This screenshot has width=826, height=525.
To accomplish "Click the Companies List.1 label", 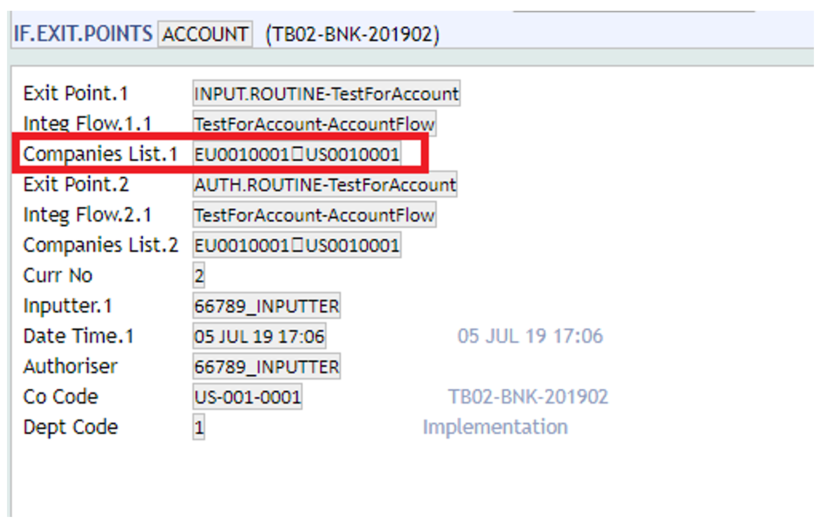I will (x=100, y=154).
